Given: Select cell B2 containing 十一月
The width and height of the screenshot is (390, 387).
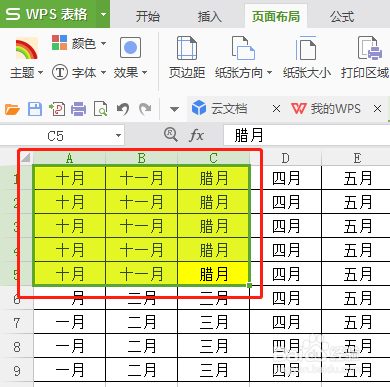Looking at the screenshot, I should click(x=141, y=202).
